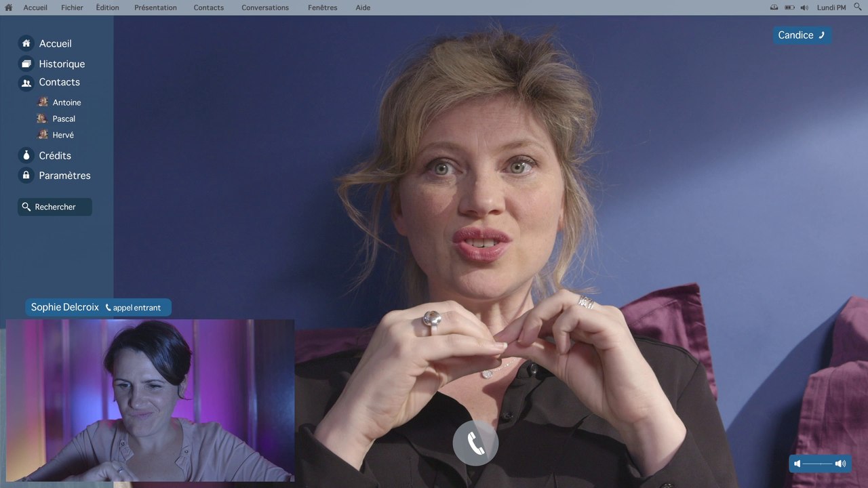Open Paramètres in the sidebar
Viewport: 868px width, 488px height.
coord(55,176)
